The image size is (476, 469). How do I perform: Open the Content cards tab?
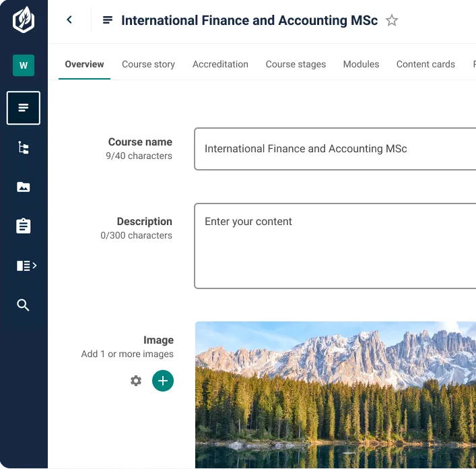click(x=426, y=64)
